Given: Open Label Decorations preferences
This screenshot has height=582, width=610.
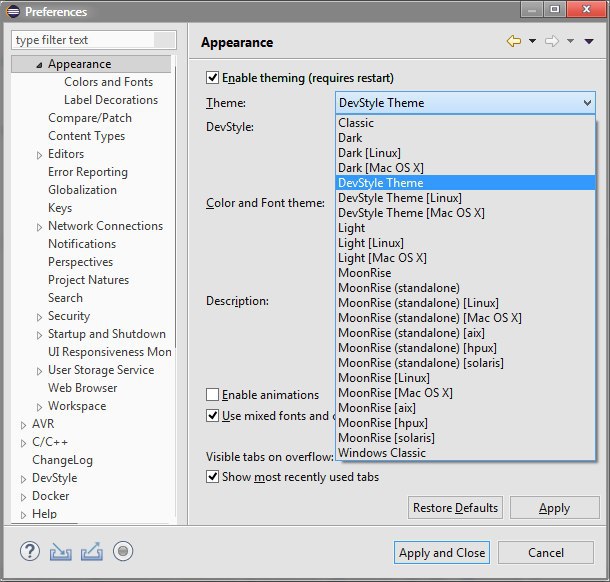Looking at the screenshot, I should click(x=111, y=100).
